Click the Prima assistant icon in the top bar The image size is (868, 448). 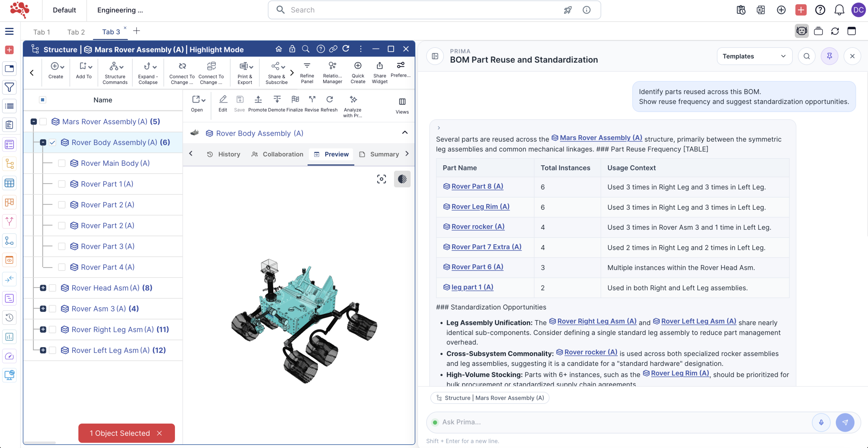point(802,31)
